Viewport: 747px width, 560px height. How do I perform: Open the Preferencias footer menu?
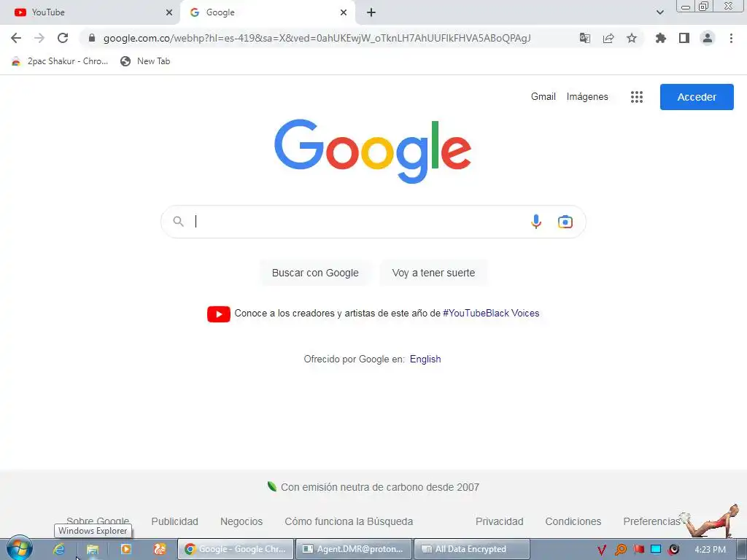(x=651, y=521)
